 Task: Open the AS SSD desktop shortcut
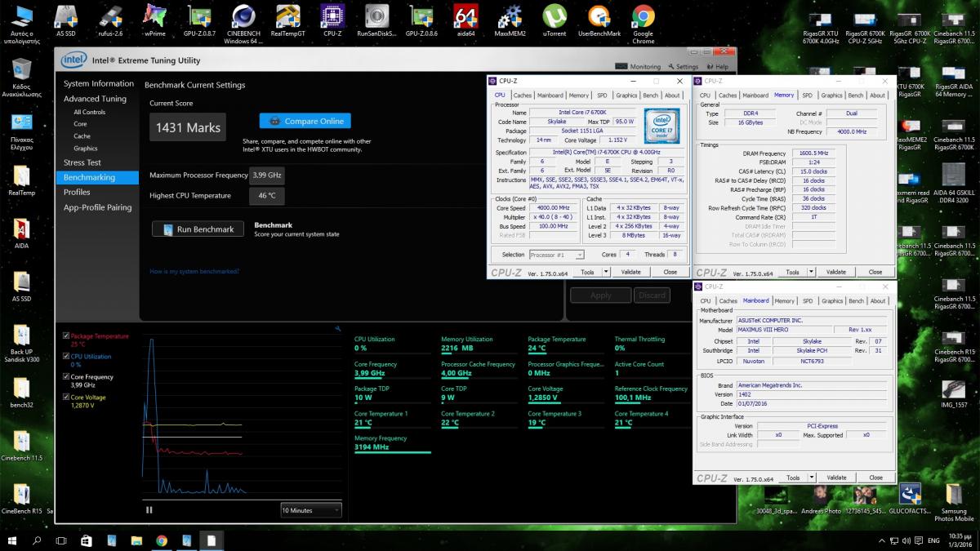[66, 20]
